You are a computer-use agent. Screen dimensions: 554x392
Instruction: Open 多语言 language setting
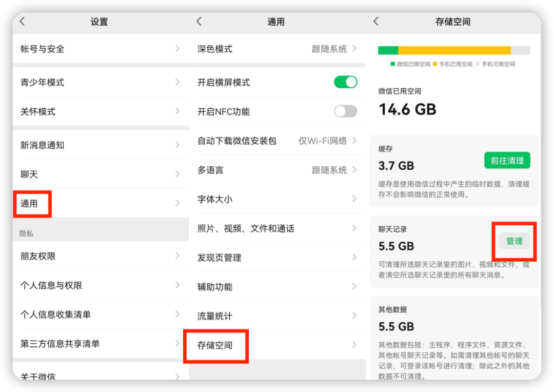click(x=278, y=170)
